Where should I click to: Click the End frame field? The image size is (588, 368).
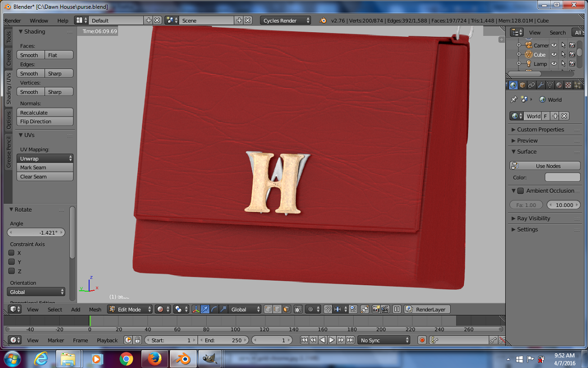click(x=224, y=340)
